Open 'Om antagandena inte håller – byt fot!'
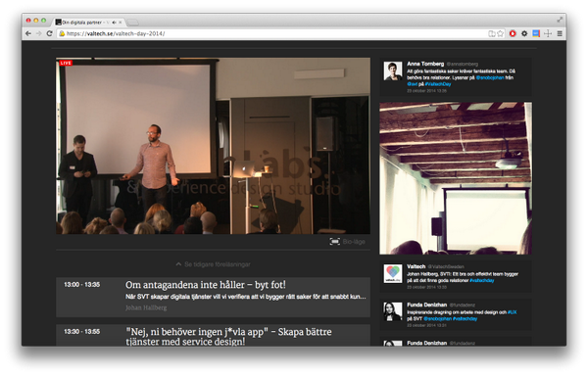The height and width of the screenshot is (376, 588). [206, 285]
